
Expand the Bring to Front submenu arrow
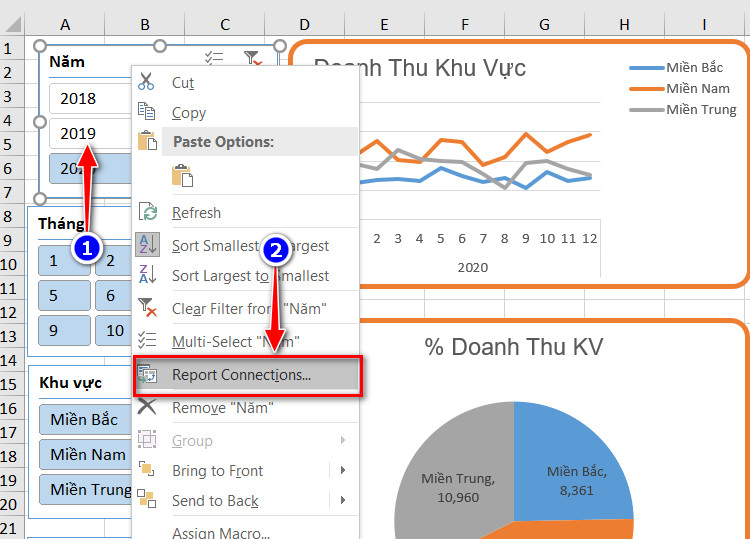click(x=343, y=470)
